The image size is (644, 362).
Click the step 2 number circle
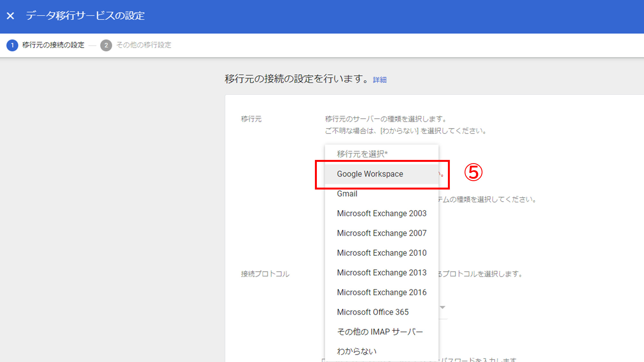106,45
